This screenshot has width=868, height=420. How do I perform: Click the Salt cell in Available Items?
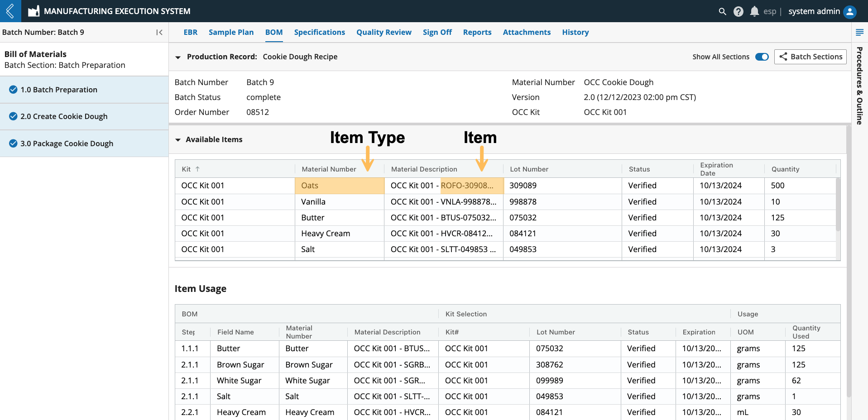pos(340,249)
